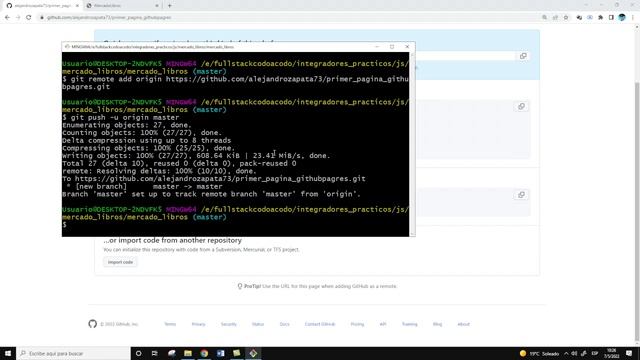The width and height of the screenshot is (640, 360).
Task: Switch to the second browser tab
Action: coord(122,6)
